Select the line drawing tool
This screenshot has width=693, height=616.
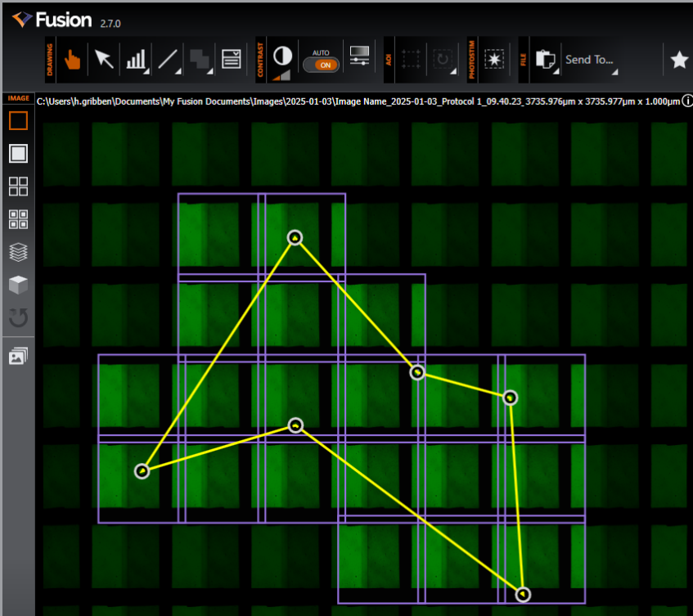[x=168, y=60]
